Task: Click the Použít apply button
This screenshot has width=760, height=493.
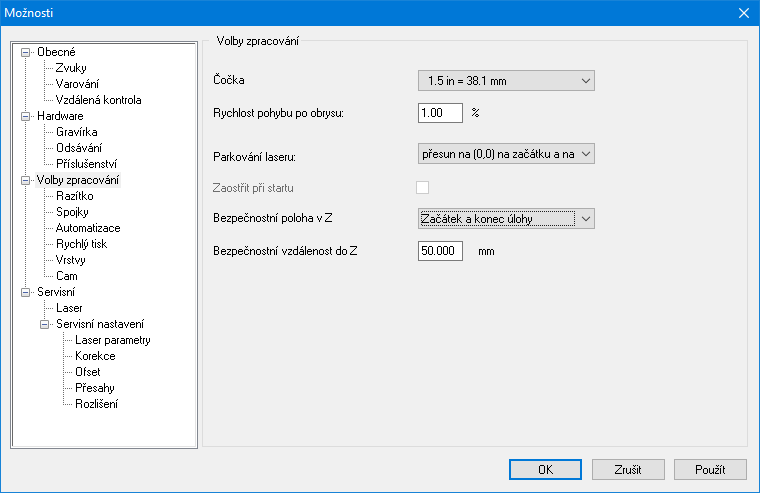Action: [x=710, y=469]
